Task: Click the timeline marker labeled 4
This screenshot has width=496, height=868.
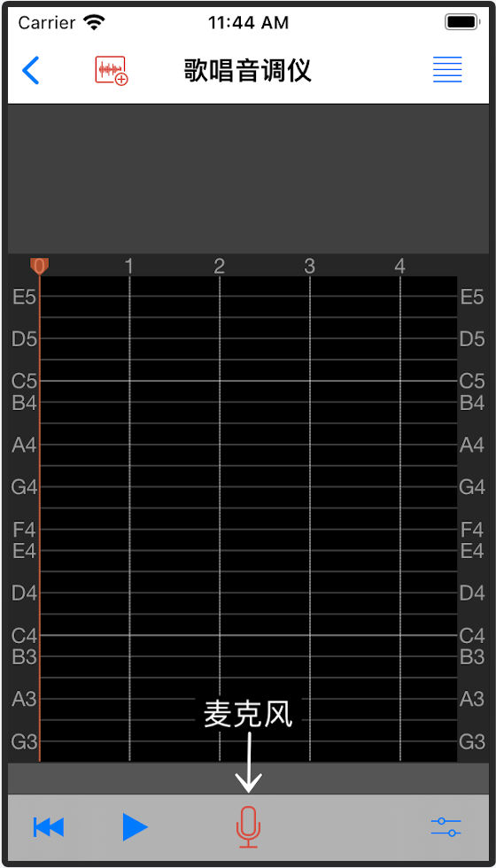Action: point(399,267)
